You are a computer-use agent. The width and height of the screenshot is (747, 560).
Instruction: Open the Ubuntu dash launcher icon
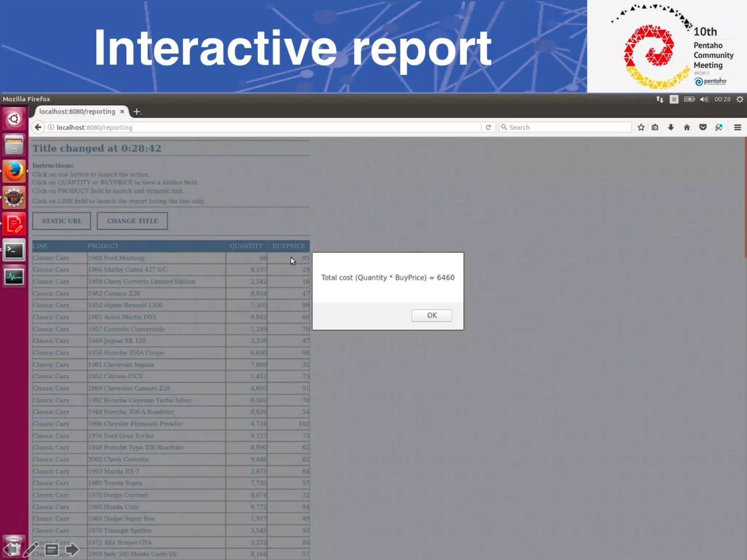coord(14,119)
